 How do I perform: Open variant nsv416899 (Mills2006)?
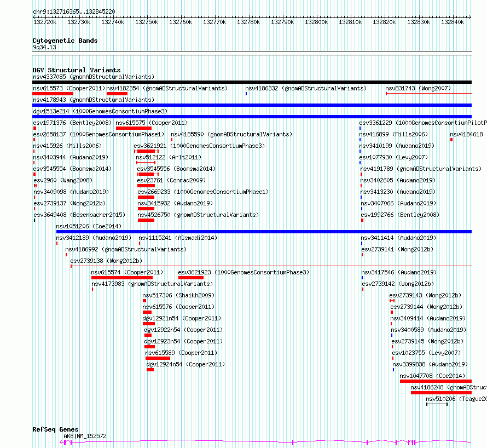pos(393,134)
